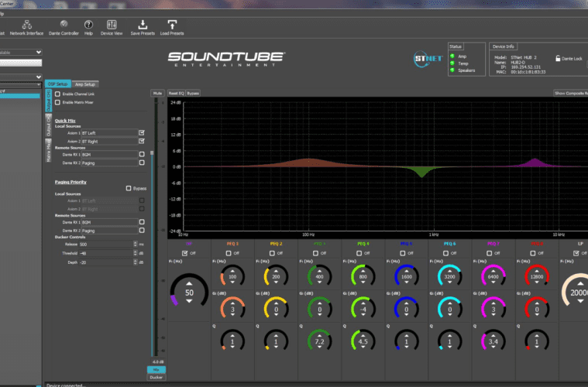Click Show Composite Response button
Image resolution: width=588 pixels, height=387 pixels.
(571, 94)
